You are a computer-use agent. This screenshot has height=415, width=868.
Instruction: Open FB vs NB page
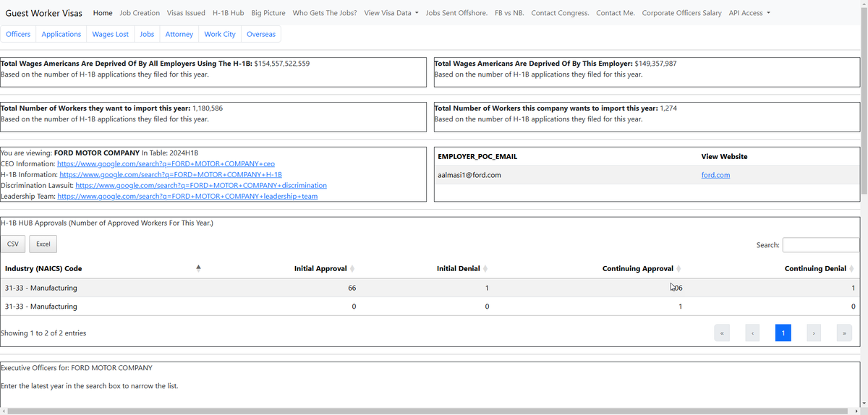pyautogui.click(x=509, y=13)
